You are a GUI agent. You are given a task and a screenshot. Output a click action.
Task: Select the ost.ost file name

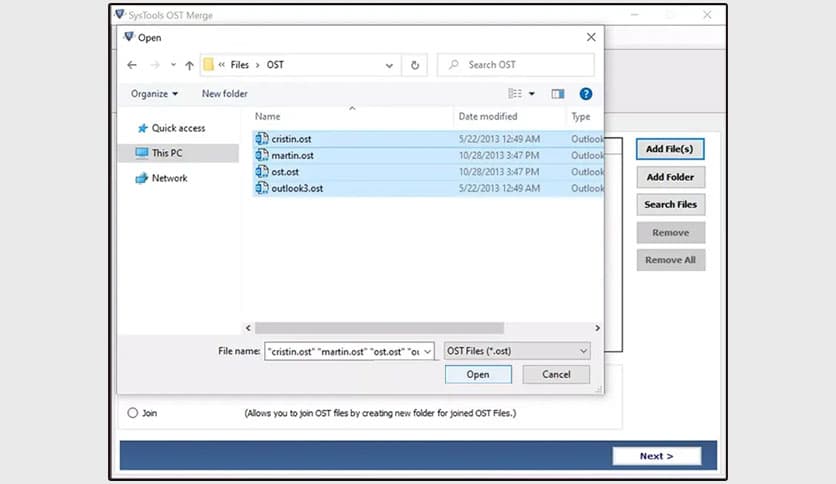click(x=285, y=172)
